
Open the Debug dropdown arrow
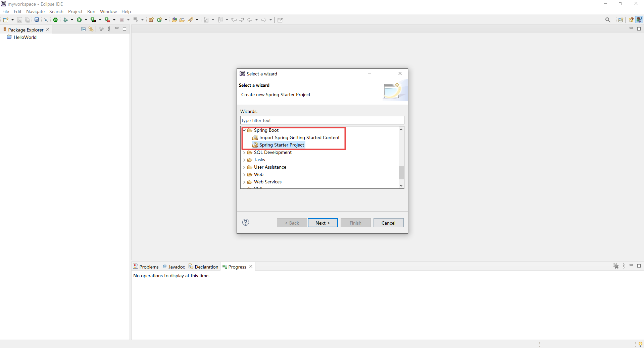coord(72,20)
